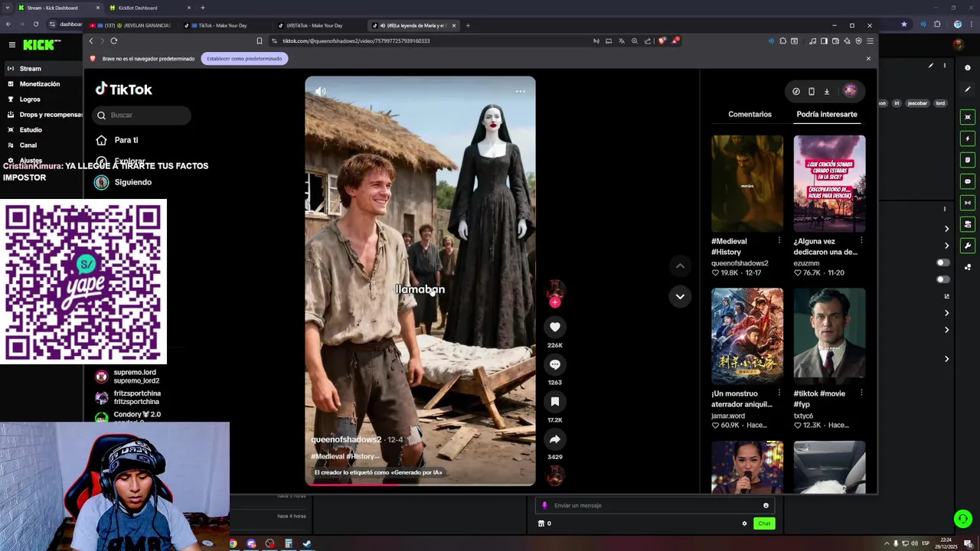Click the Brave Rewards triangle icon
Image resolution: width=980 pixels, height=551 pixels.
(675, 41)
